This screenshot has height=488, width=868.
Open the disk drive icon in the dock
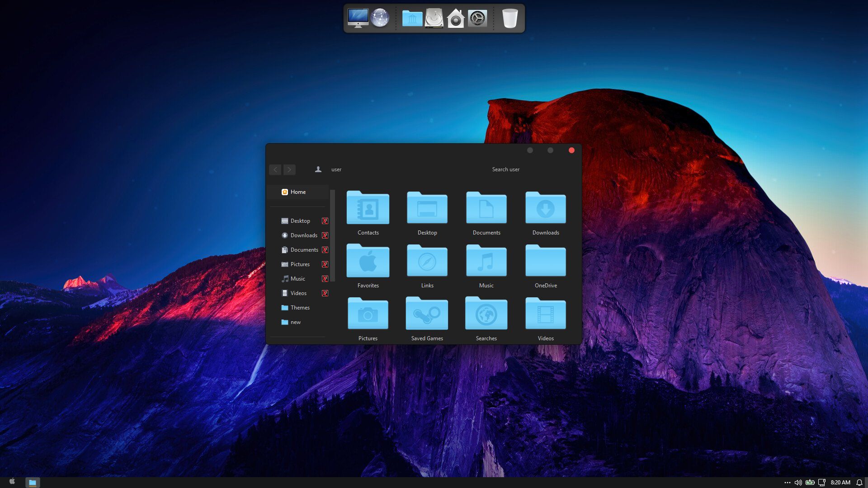point(434,19)
